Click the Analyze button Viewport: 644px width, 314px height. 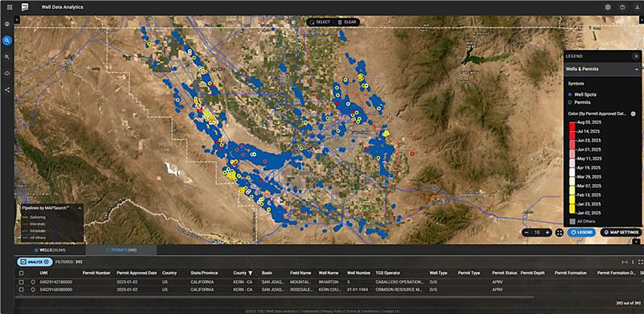coord(33,261)
